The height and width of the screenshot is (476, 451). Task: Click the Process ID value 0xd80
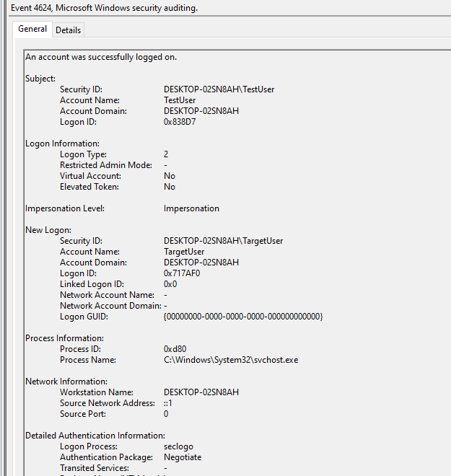175,349
